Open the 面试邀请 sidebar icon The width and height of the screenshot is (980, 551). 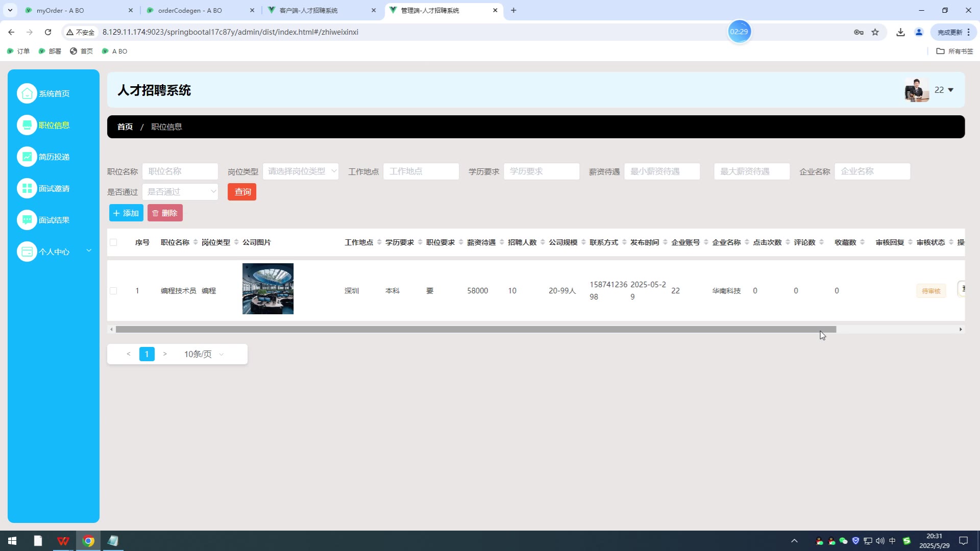click(x=27, y=188)
